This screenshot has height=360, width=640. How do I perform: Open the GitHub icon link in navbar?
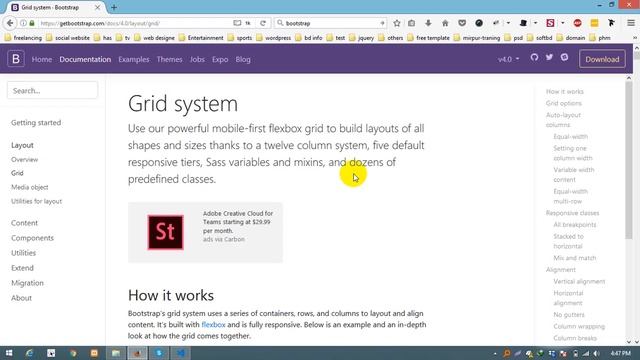point(534,58)
